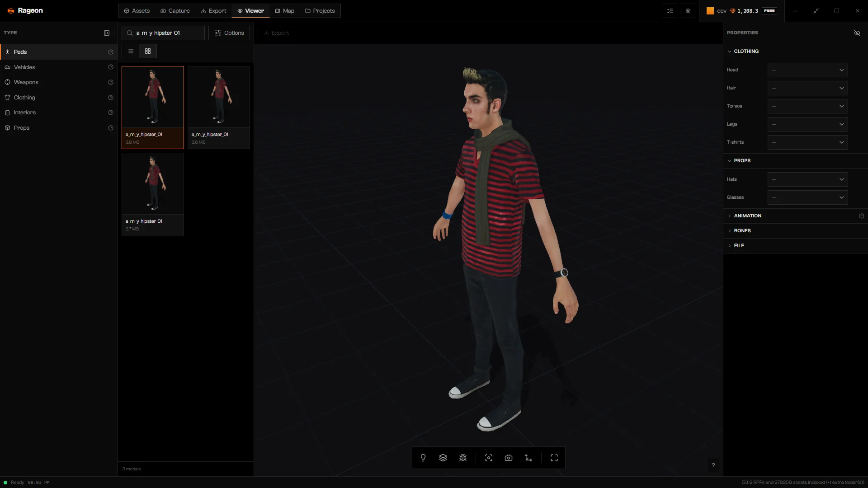Click the '3 models' count label
The image size is (868, 488).
132,469
